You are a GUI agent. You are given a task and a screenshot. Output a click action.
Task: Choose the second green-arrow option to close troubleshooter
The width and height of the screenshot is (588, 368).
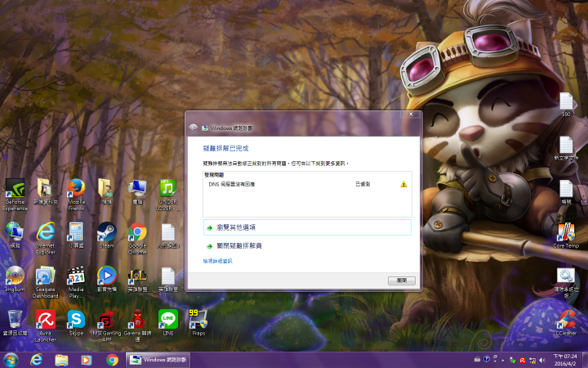tap(307, 246)
